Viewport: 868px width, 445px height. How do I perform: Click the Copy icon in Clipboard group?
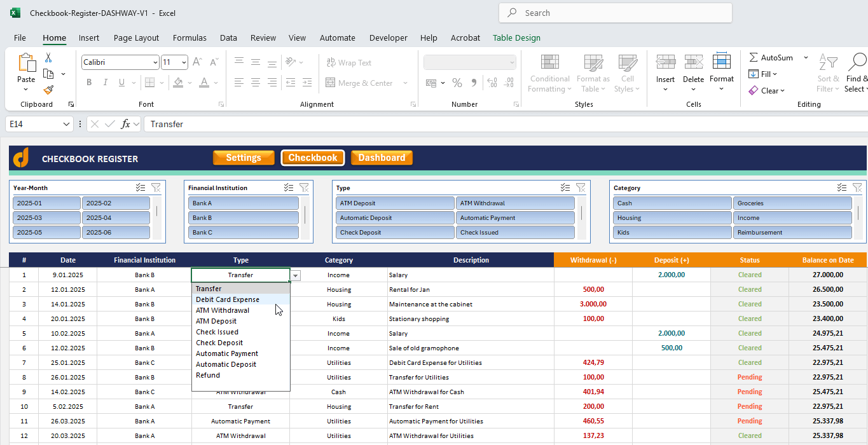pos(48,74)
